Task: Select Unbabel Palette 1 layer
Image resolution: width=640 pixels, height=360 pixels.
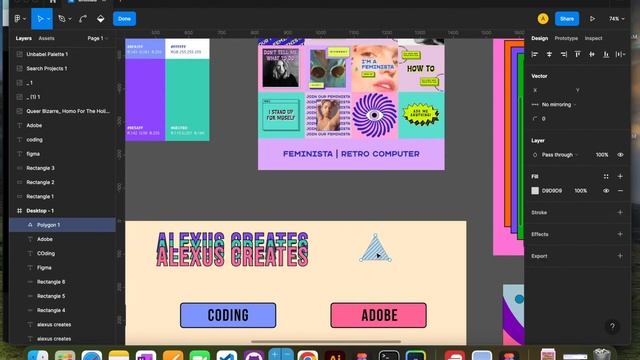Action: 62,54
